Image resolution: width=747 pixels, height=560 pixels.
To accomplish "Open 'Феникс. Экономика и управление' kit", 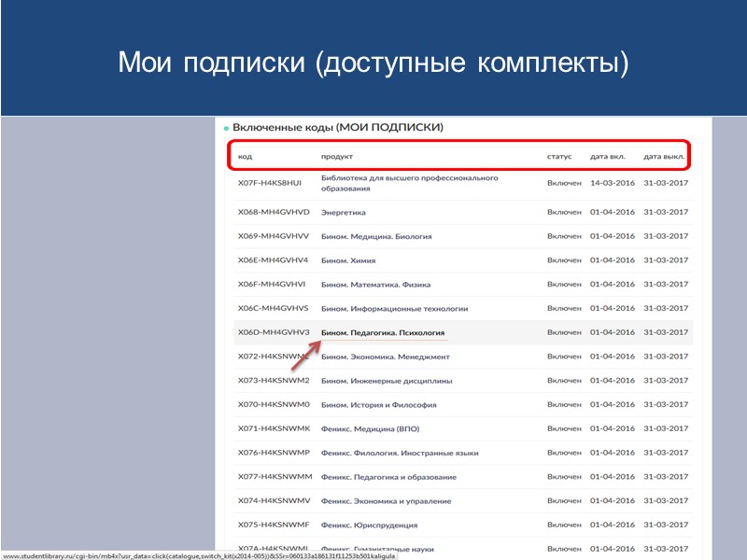I will click(x=386, y=501).
